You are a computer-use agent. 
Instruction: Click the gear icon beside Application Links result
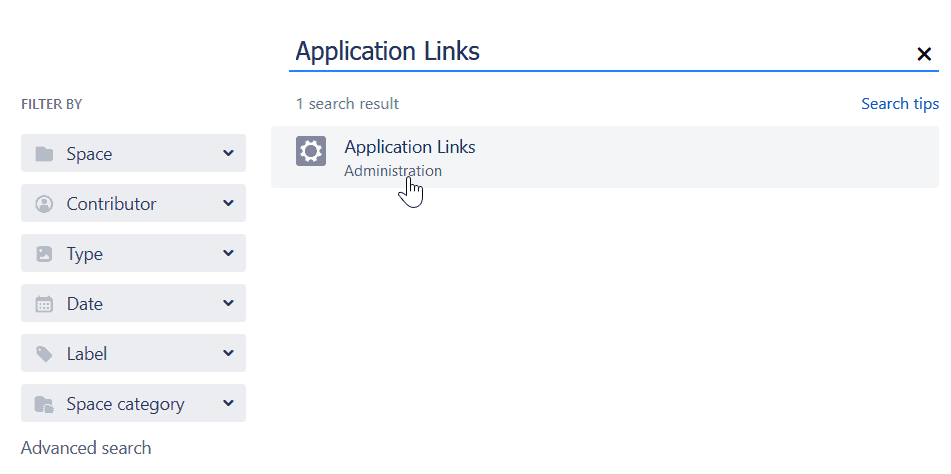click(311, 151)
